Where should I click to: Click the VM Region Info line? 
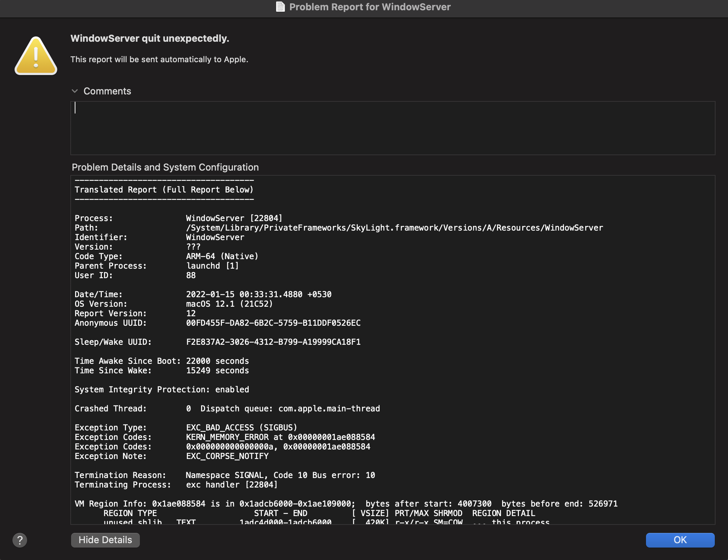click(x=346, y=504)
